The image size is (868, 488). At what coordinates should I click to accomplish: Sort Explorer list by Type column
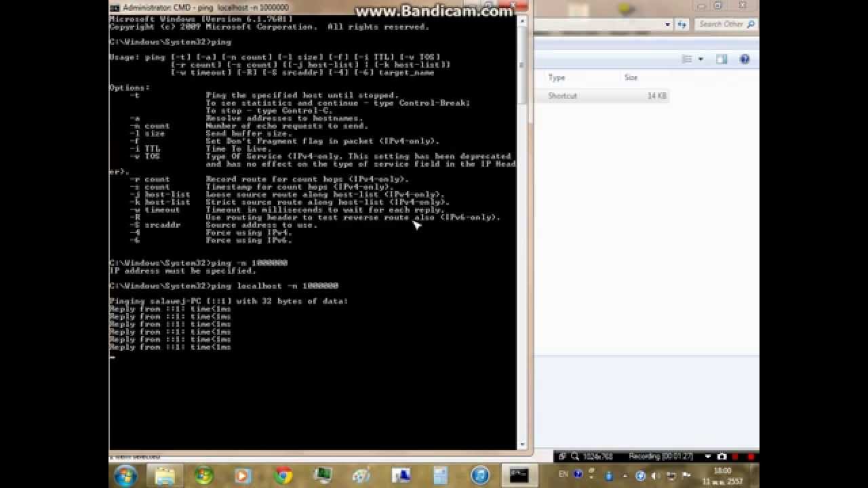pyautogui.click(x=557, y=77)
